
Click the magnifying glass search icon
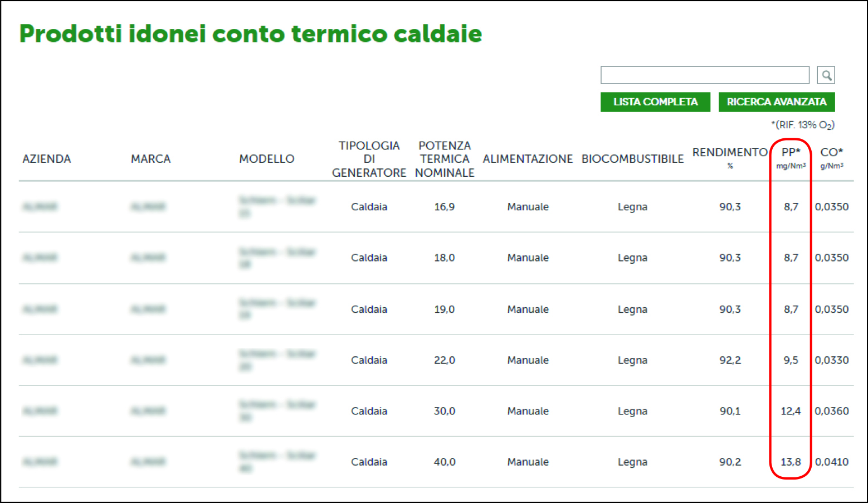(826, 75)
